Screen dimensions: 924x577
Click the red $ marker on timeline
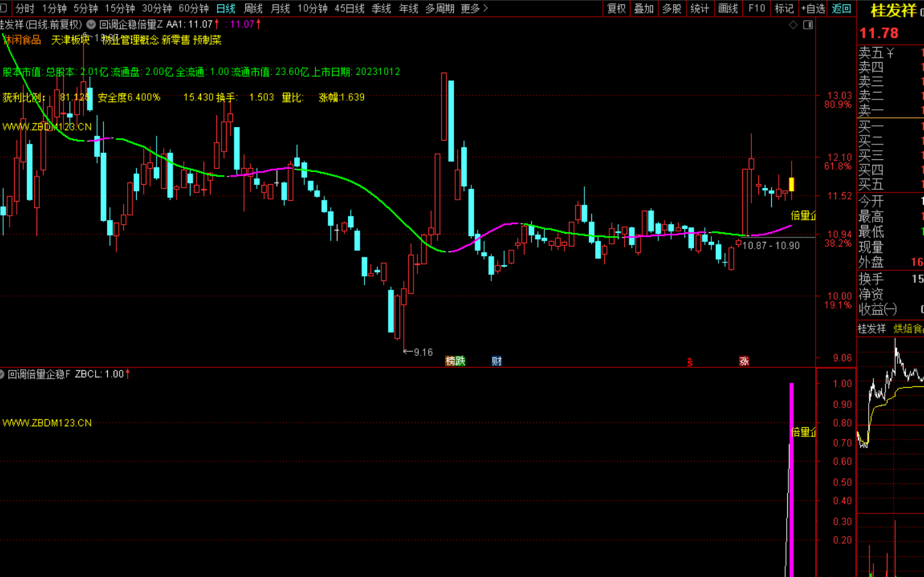click(690, 363)
